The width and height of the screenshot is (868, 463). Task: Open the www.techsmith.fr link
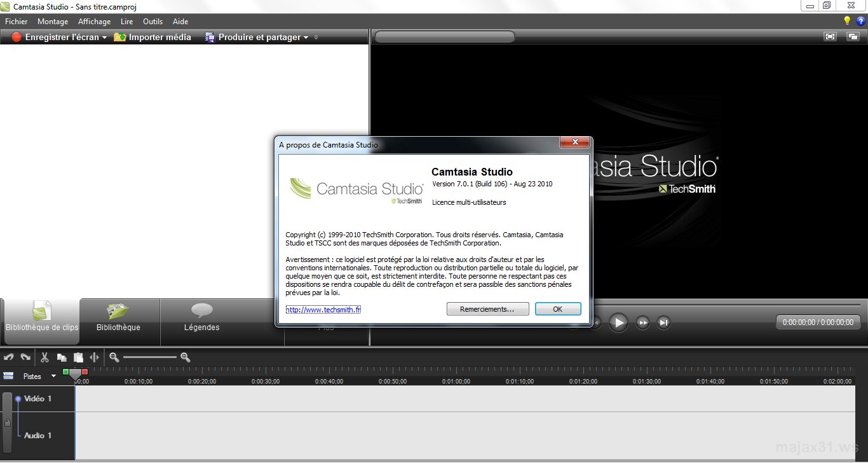(323, 309)
